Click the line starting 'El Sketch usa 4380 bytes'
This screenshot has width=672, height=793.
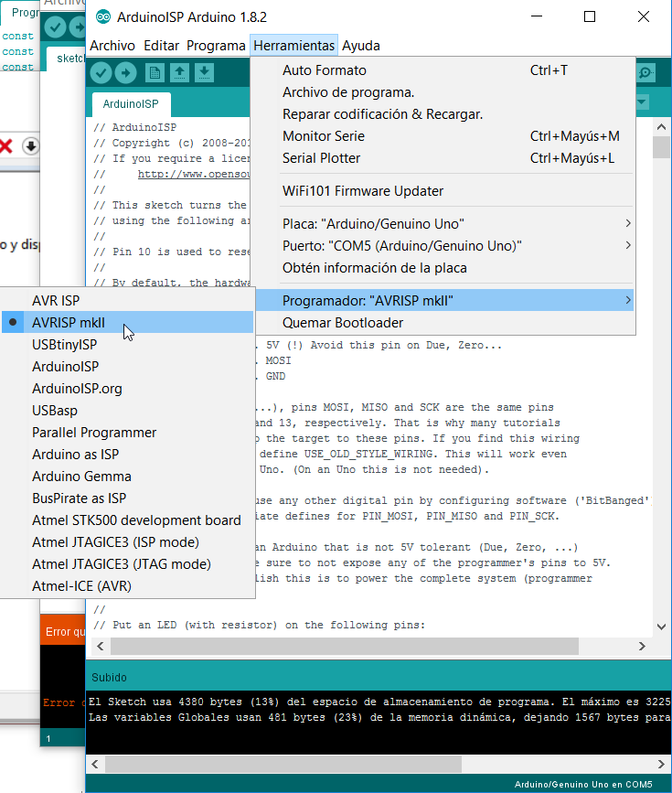379,702
